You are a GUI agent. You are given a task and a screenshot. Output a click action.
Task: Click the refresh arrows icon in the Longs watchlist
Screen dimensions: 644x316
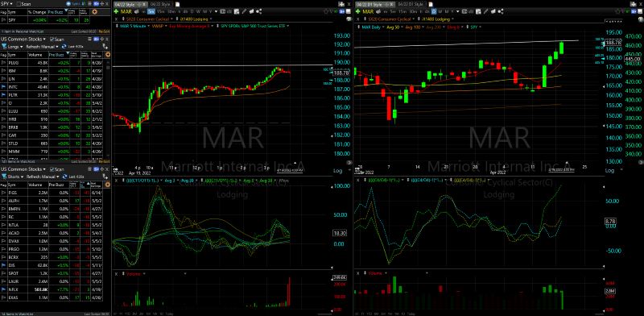tap(64, 47)
